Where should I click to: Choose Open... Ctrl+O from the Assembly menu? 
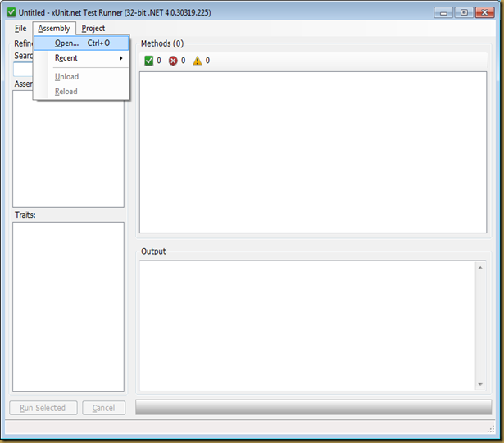tap(81, 43)
